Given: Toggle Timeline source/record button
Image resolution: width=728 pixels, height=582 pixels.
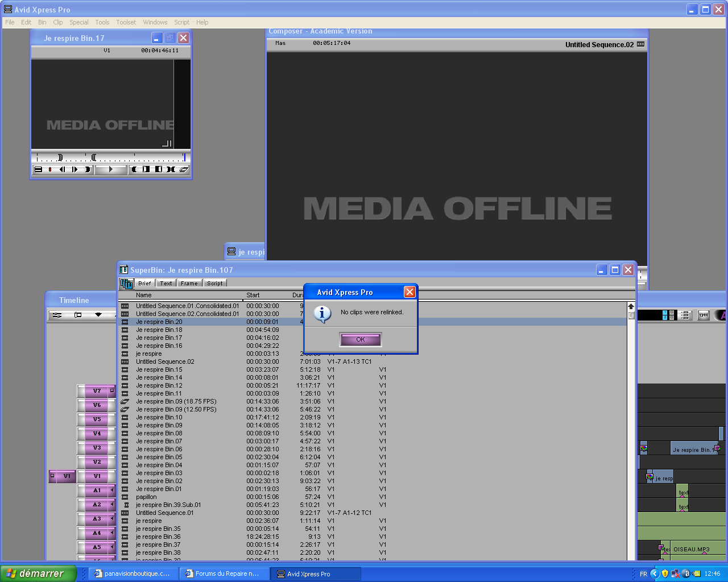Looking at the screenshot, I should (78, 314).
